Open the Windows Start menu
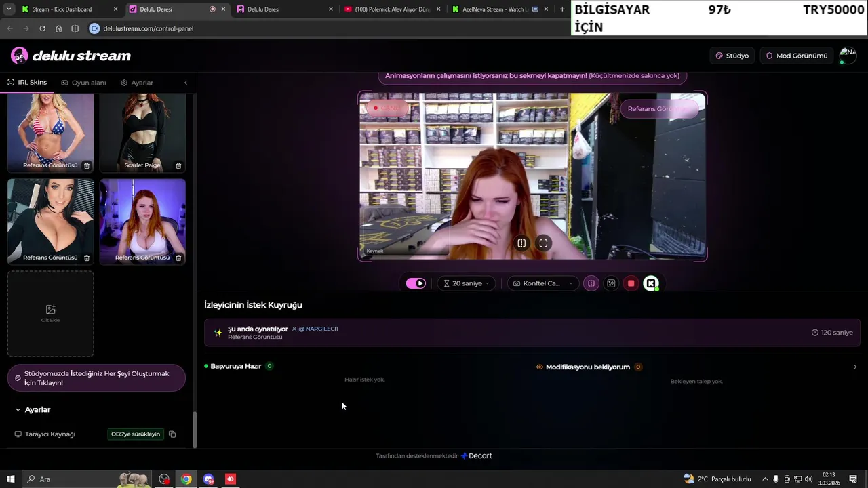 click(11, 479)
